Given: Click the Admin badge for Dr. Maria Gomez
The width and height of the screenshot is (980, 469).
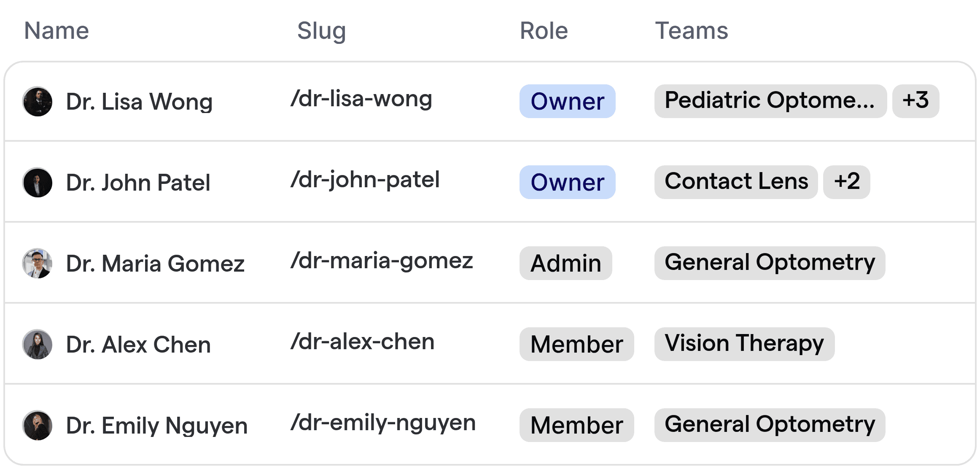Looking at the screenshot, I should (x=565, y=263).
